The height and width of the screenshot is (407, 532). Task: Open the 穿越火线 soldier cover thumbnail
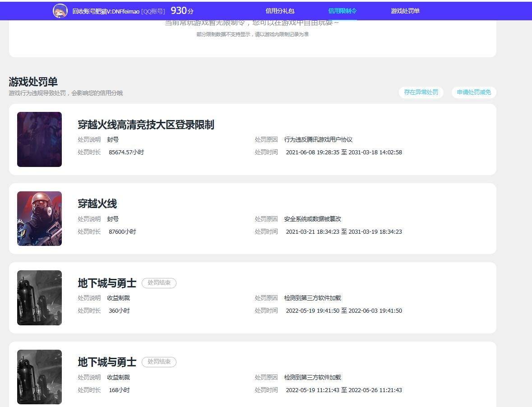tap(39, 218)
